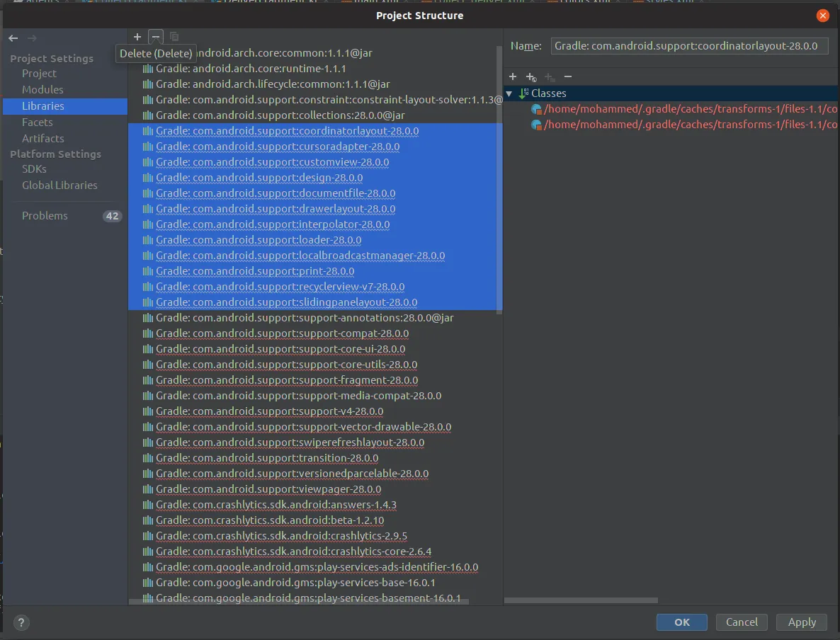Image resolution: width=840 pixels, height=640 pixels.
Task: Open Facets settings page
Action: pos(37,122)
